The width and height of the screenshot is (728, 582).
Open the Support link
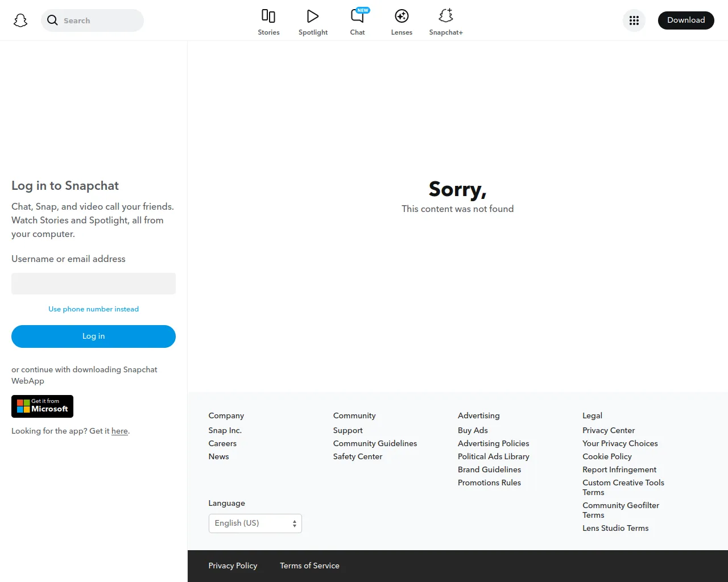348,431
